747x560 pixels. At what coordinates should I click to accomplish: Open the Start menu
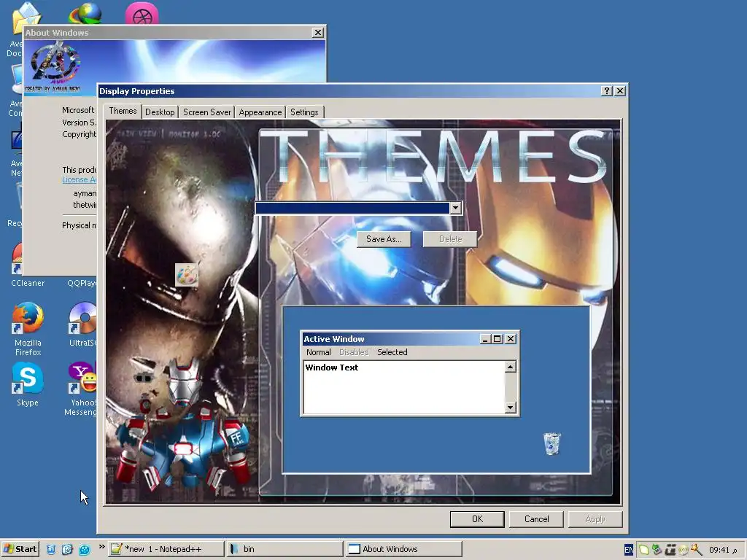point(20,549)
